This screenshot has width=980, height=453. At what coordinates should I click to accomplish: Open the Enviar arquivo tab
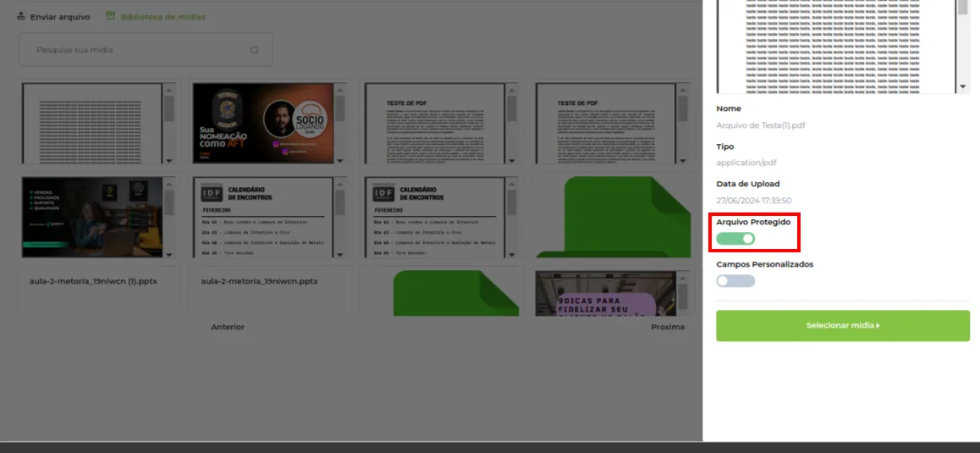tap(53, 17)
